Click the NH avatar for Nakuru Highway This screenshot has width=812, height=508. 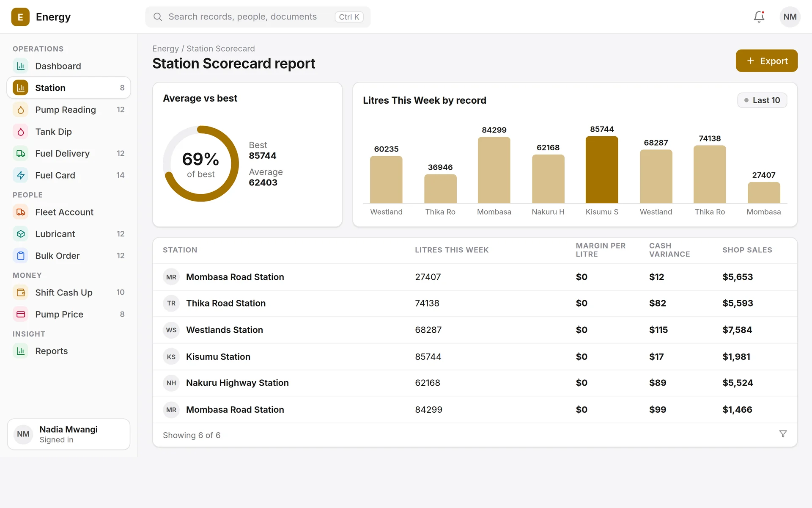pyautogui.click(x=171, y=383)
